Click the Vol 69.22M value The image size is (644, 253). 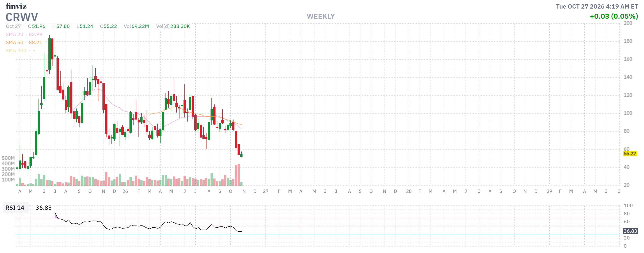(140, 26)
